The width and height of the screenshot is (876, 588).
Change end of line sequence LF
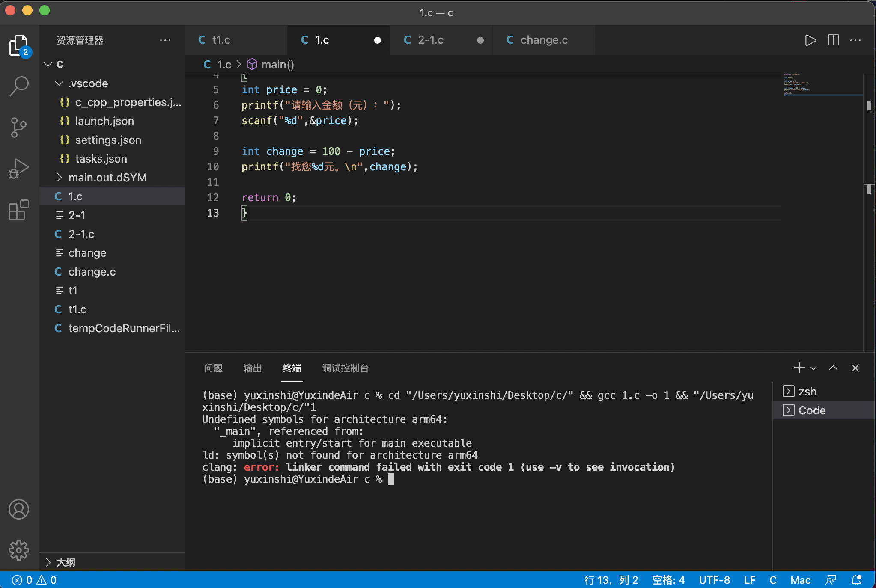[x=750, y=580]
